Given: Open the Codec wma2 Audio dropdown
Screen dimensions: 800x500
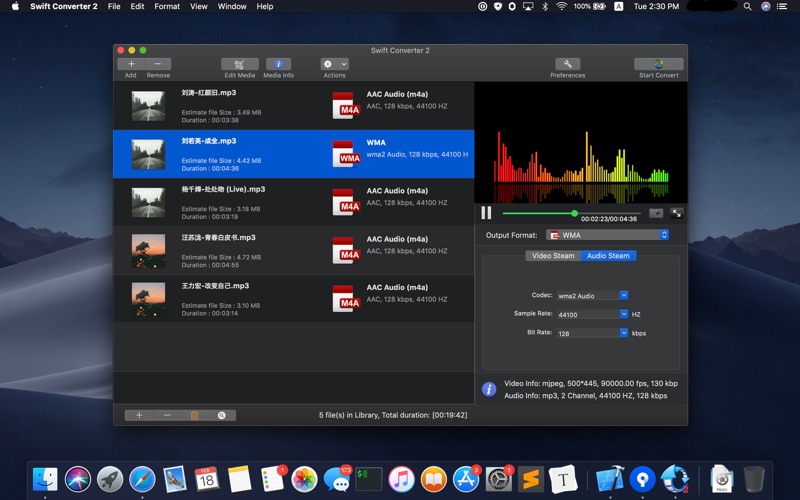Looking at the screenshot, I should click(593, 295).
